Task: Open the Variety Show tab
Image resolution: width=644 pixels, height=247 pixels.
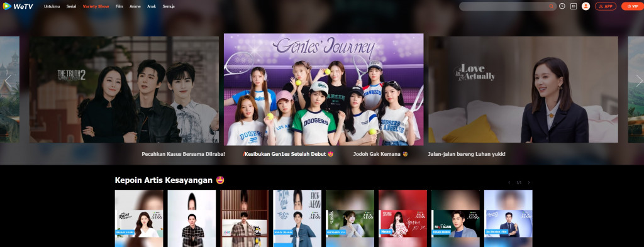Action: (x=96, y=6)
